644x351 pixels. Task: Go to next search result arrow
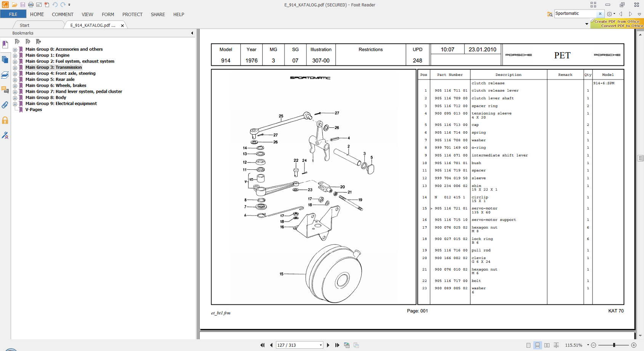(x=630, y=14)
